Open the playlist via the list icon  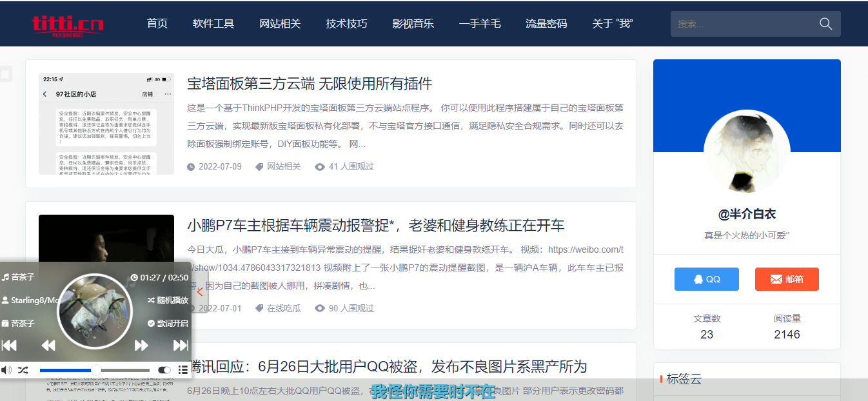point(182,369)
